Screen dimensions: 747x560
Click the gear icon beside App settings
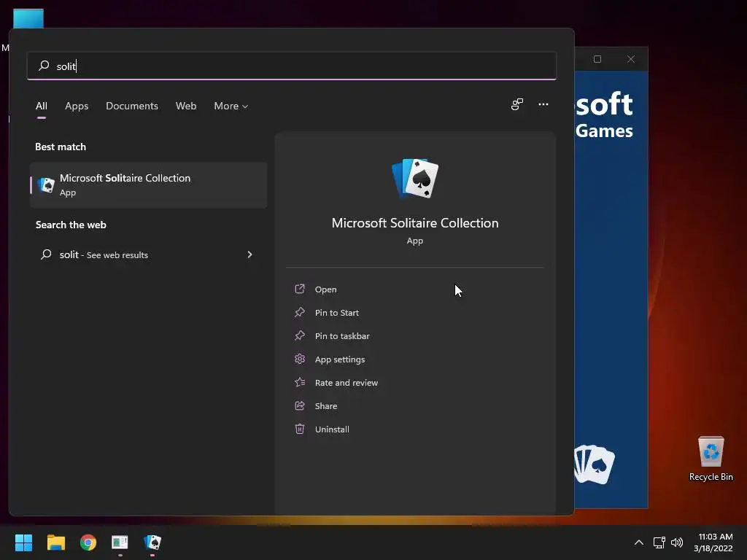(x=300, y=359)
